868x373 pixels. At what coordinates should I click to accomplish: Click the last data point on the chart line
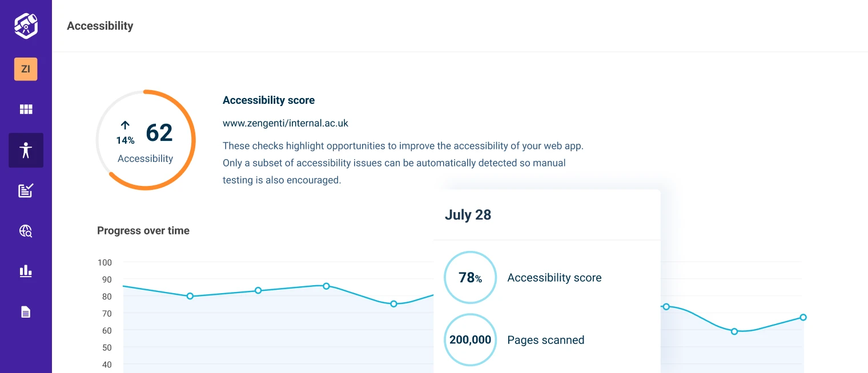click(x=803, y=317)
